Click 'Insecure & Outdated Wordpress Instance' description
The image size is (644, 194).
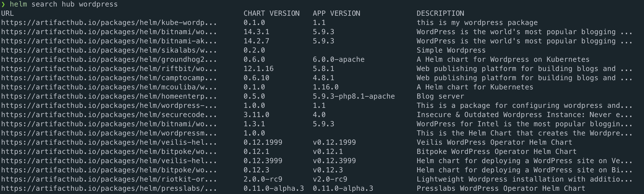pyautogui.click(x=525, y=115)
